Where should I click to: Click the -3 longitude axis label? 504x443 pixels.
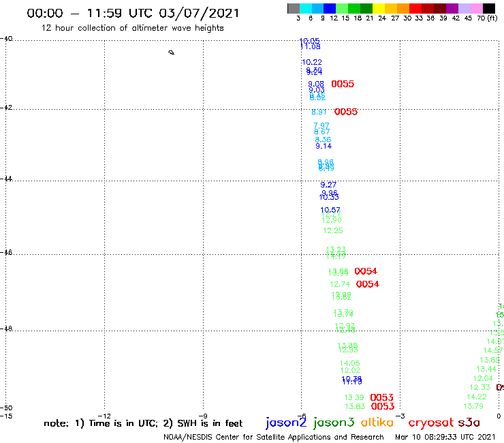pos(400,416)
